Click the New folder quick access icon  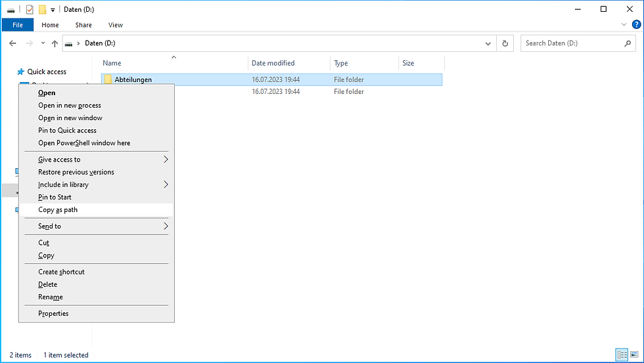click(x=42, y=9)
